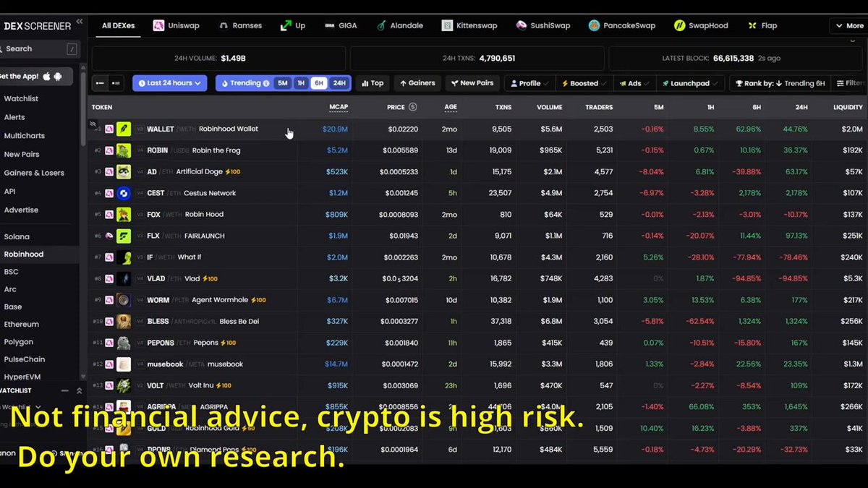Open the Cestus Network token logo

(x=124, y=193)
